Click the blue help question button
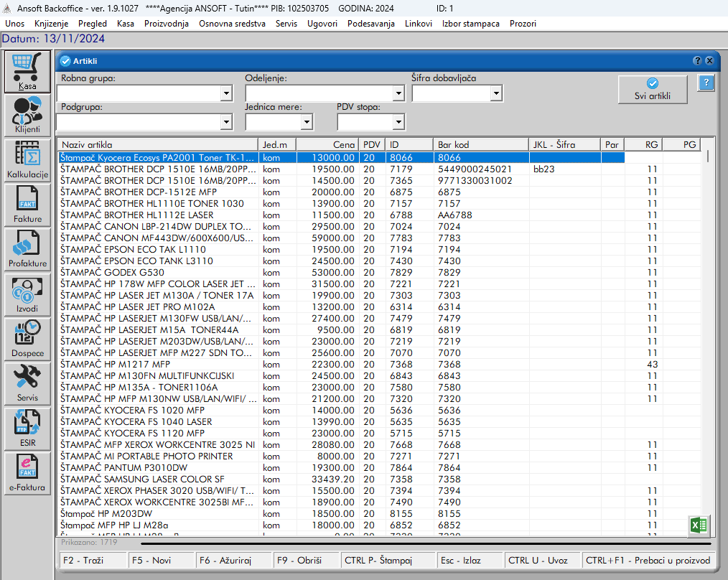Image resolution: width=728 pixels, height=580 pixels. coord(706,83)
